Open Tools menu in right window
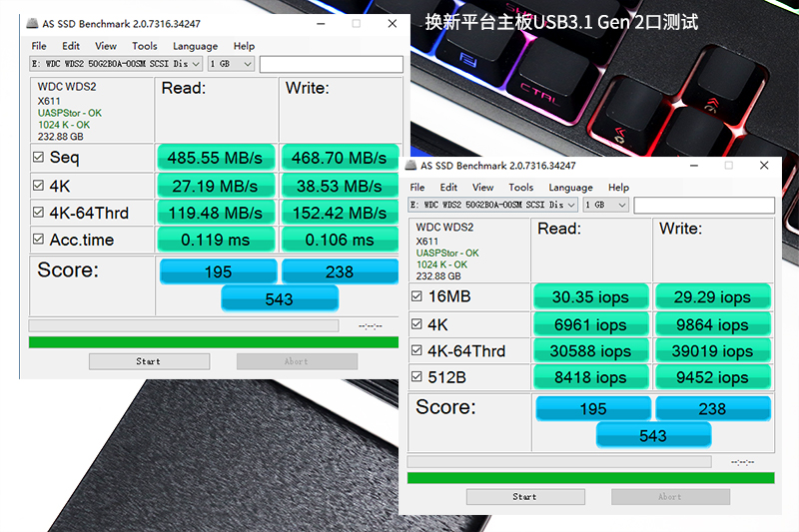 pos(520,188)
